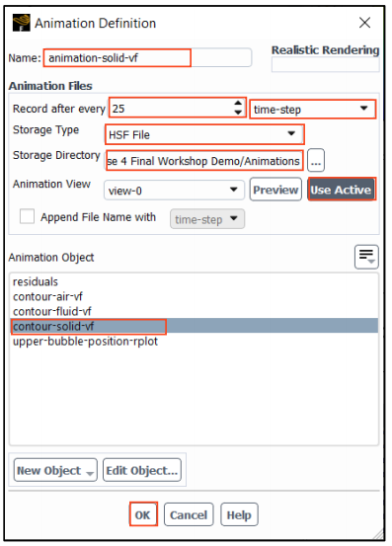Enable Append File Name with checkbox
Viewport: 392px width, 546px height.
click(x=28, y=216)
